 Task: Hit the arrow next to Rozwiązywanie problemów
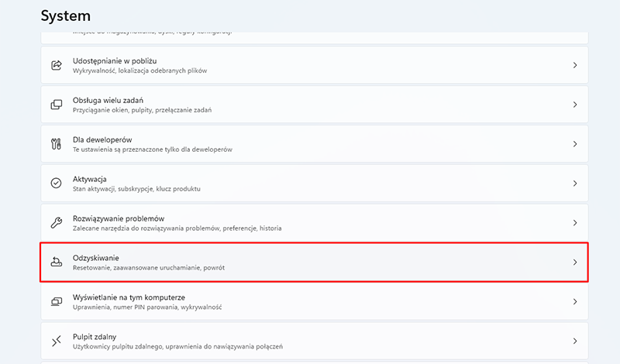[x=575, y=223]
